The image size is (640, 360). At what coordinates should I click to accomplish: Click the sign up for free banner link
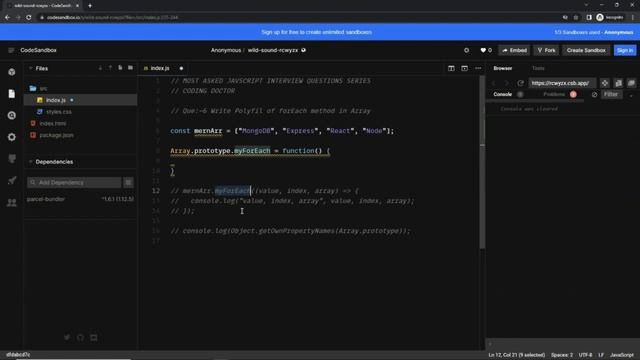[x=316, y=32]
